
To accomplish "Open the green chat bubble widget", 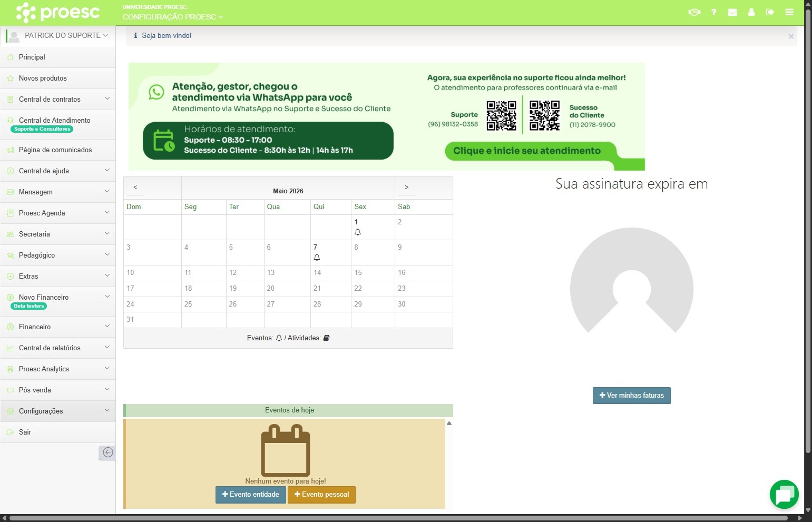I will coord(784,495).
